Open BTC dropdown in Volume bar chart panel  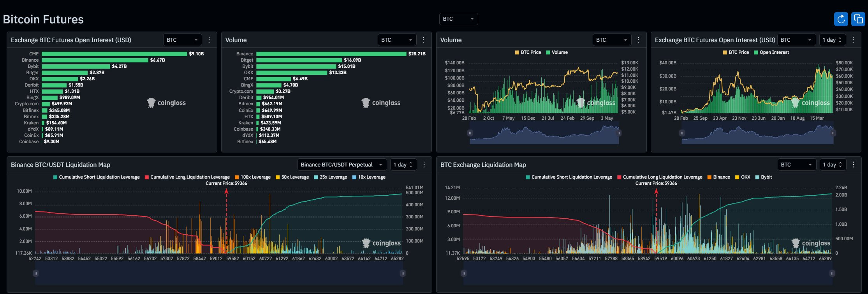coord(397,40)
